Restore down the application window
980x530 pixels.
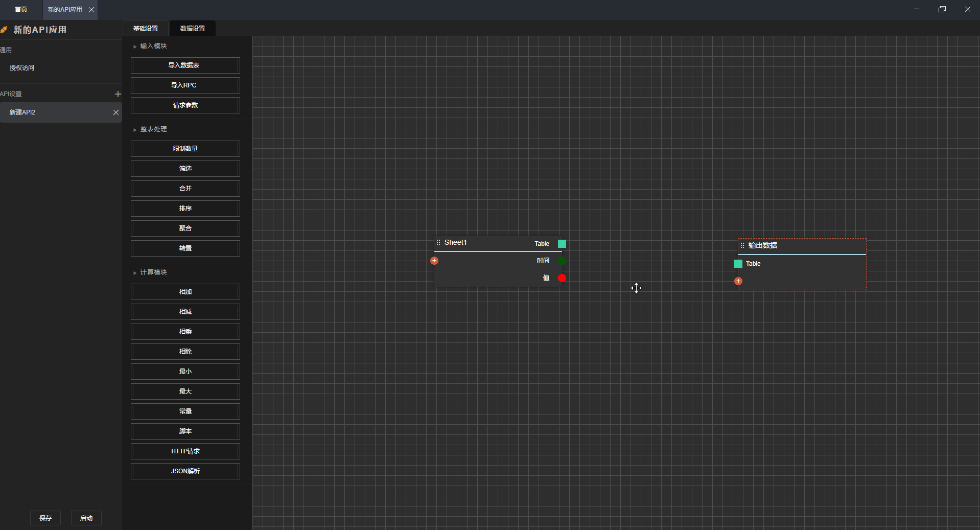(942, 9)
